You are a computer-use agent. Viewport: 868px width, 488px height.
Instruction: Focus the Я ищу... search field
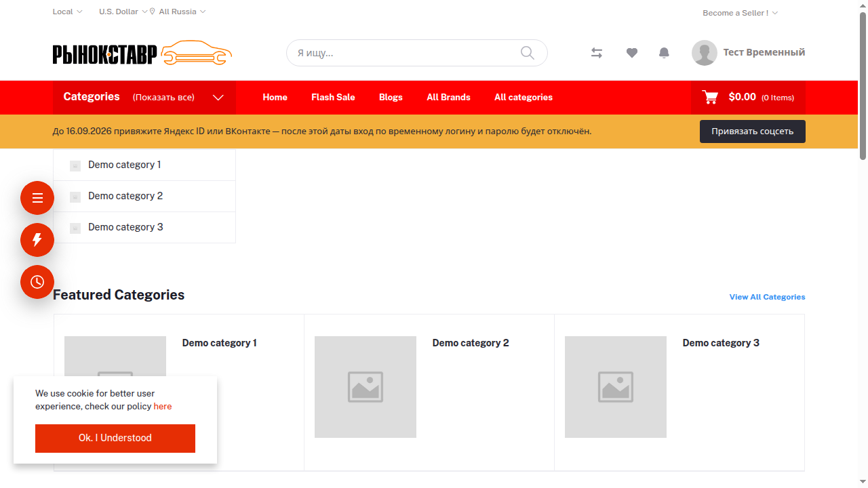pos(416,53)
